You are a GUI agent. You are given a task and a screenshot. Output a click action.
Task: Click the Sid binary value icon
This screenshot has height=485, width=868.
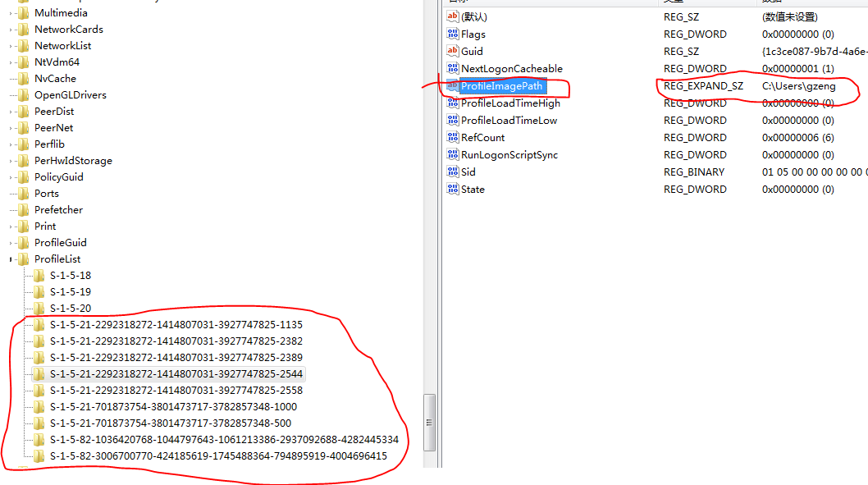coord(452,172)
